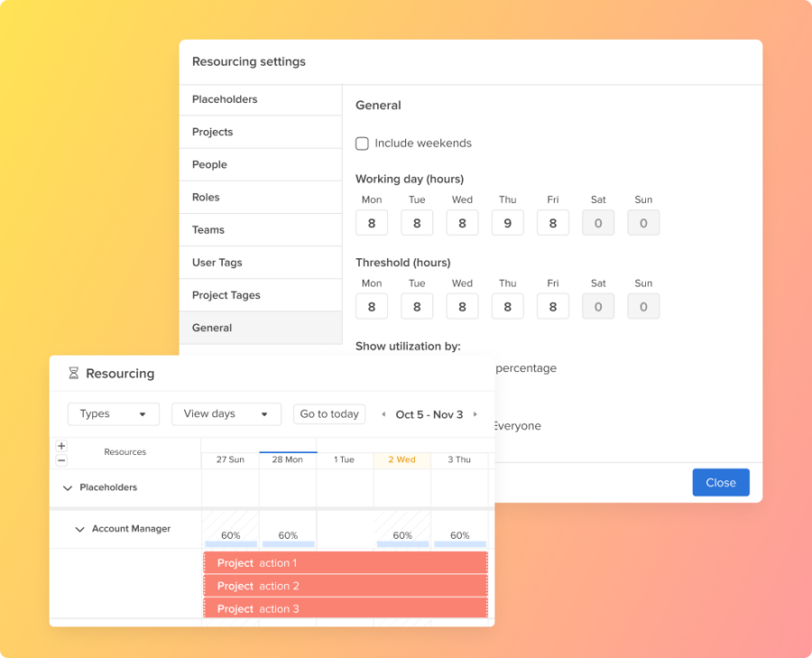Click the hourglass Resourcing icon
The width and height of the screenshot is (812, 658).
pyautogui.click(x=72, y=373)
